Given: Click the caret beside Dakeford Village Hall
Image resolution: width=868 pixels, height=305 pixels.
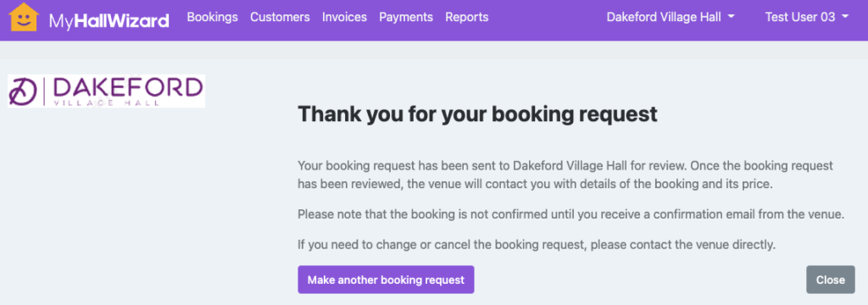Looking at the screenshot, I should coord(732,17).
